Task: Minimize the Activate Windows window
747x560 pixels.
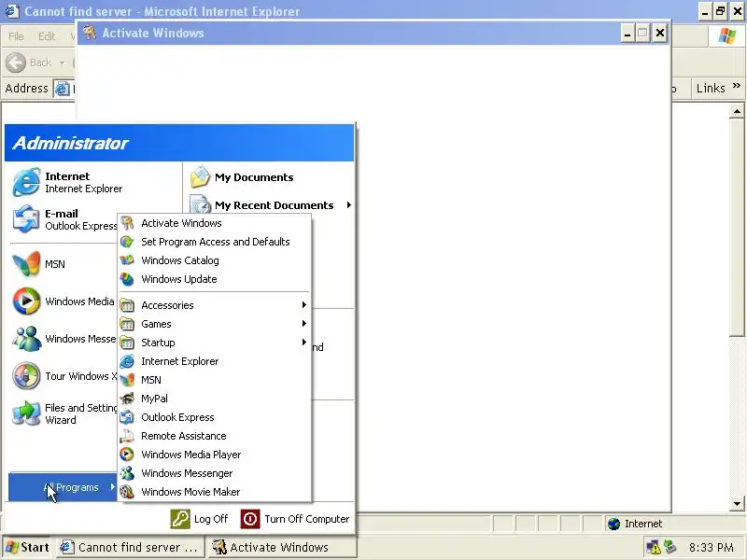Action: click(627, 34)
